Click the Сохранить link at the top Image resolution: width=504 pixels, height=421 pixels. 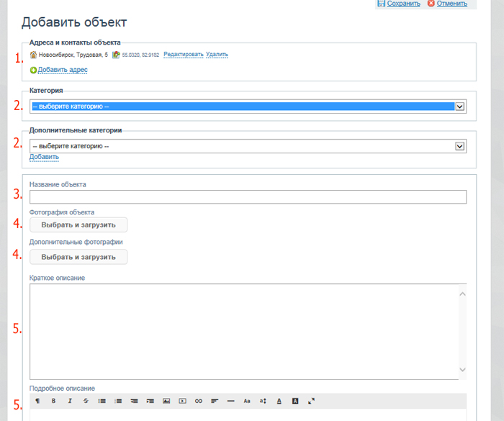click(403, 4)
